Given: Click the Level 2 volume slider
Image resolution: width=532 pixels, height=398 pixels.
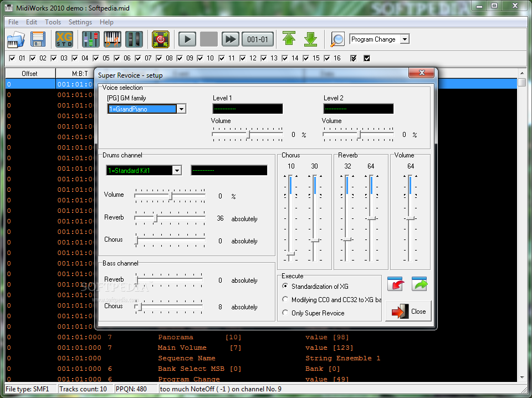Looking at the screenshot, I should 359,135.
